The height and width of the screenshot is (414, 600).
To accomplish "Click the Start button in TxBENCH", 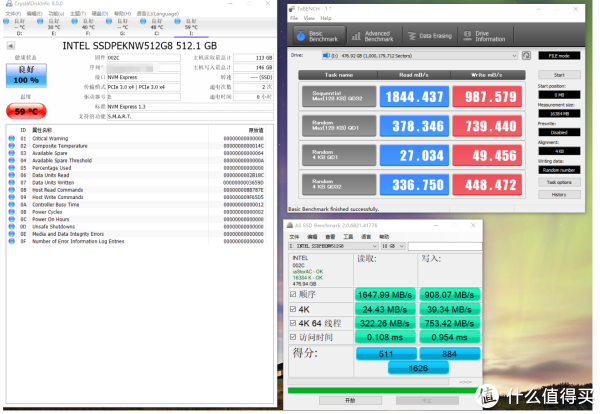I will 559,75.
